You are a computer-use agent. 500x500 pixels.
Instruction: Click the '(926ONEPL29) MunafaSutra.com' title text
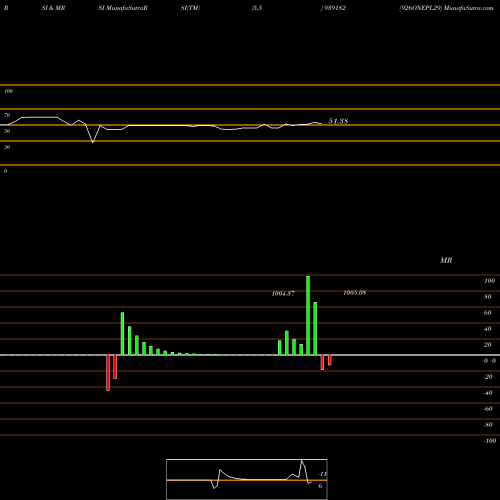tap(446, 8)
